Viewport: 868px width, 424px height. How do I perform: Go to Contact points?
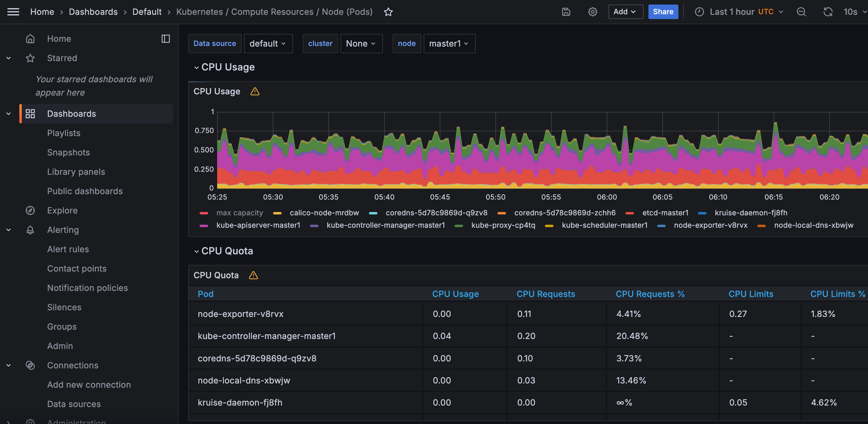[77, 269]
